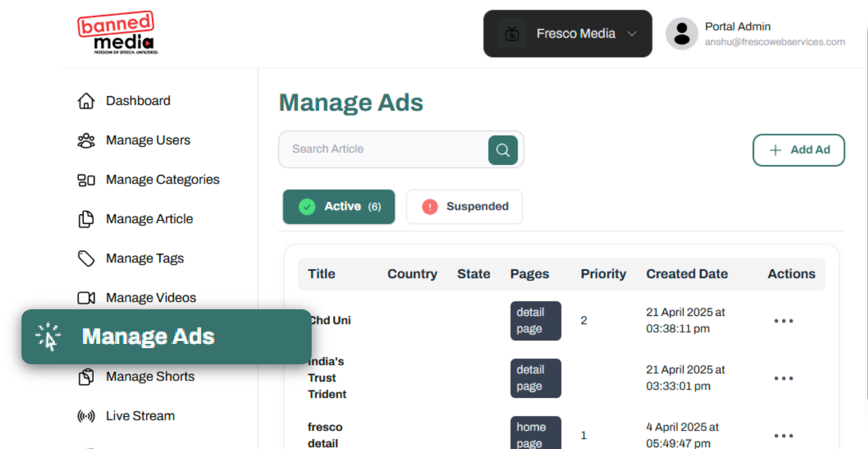This screenshot has width=868, height=449.
Task: Click the Add Ad button
Action: 799,150
